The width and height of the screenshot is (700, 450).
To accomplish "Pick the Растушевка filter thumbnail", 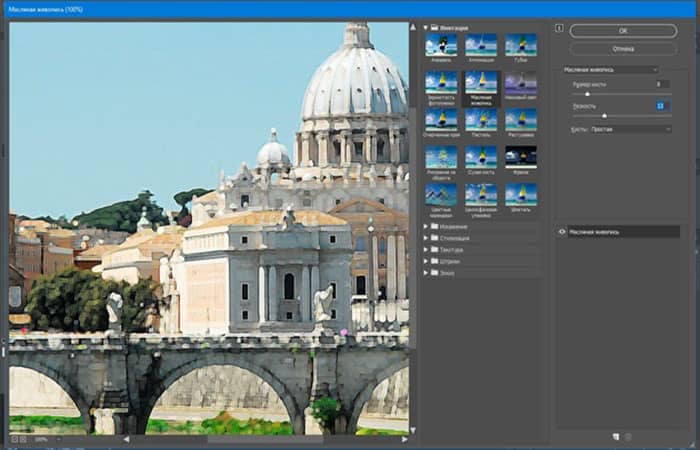I will 521,120.
